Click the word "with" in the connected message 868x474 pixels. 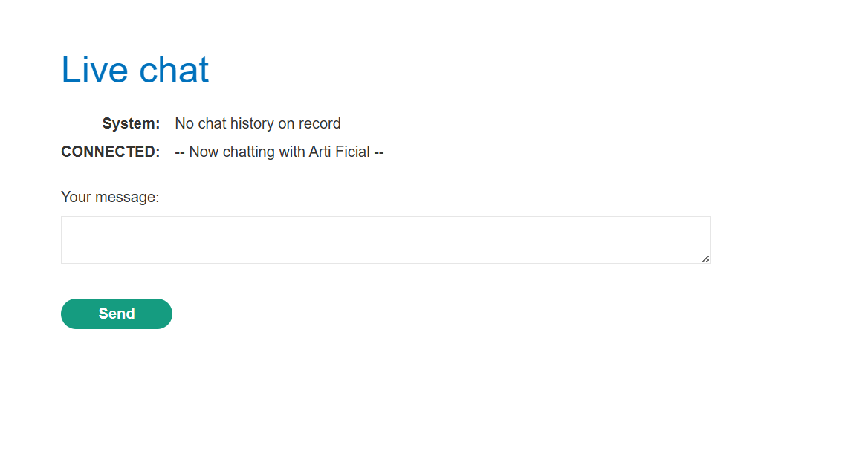coord(292,152)
